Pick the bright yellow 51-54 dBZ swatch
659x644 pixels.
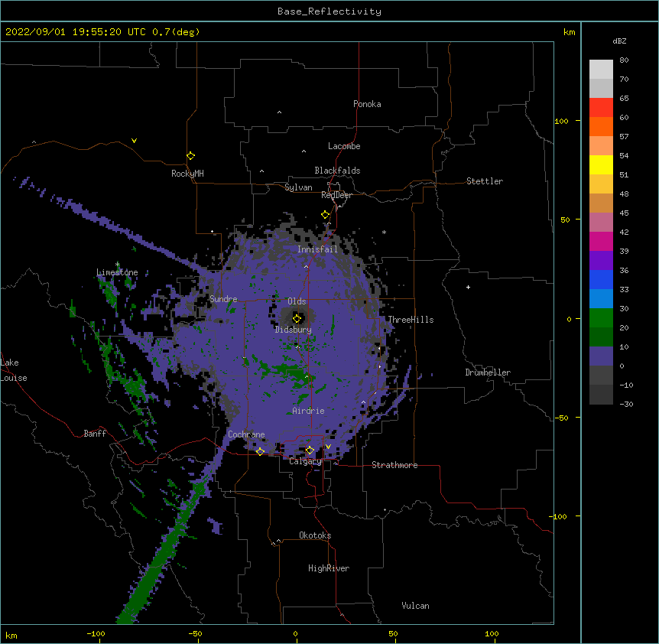coord(601,164)
